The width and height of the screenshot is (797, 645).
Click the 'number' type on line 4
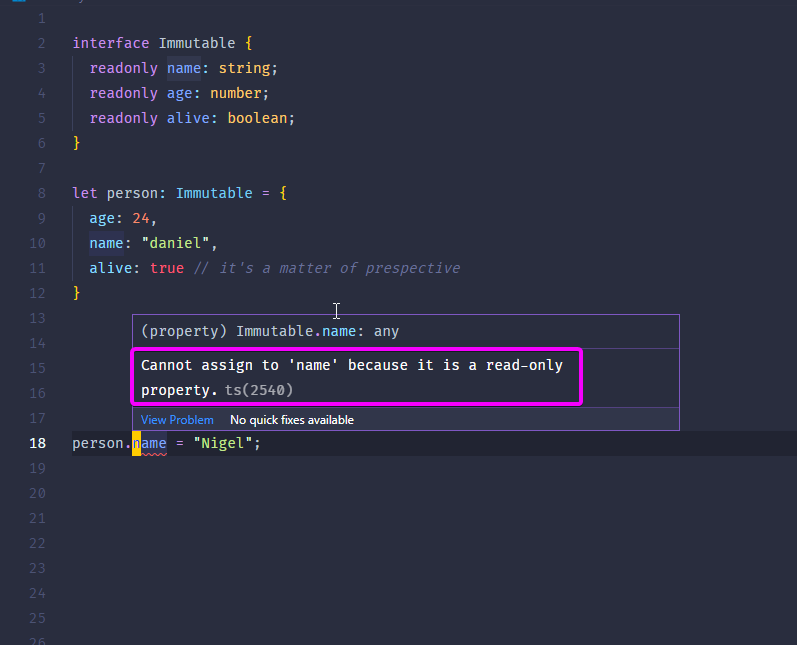235,93
